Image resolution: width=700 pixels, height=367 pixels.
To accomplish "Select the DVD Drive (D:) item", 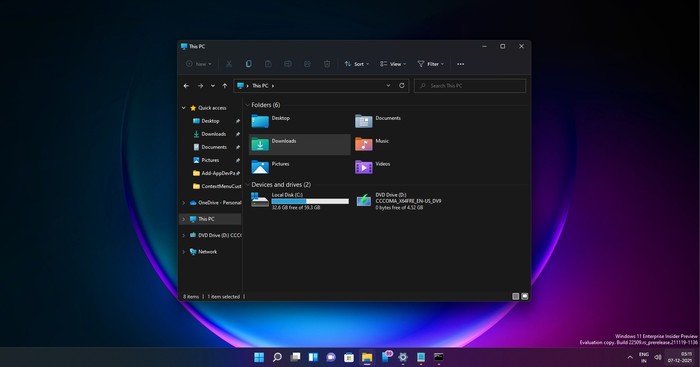I will coord(403,201).
